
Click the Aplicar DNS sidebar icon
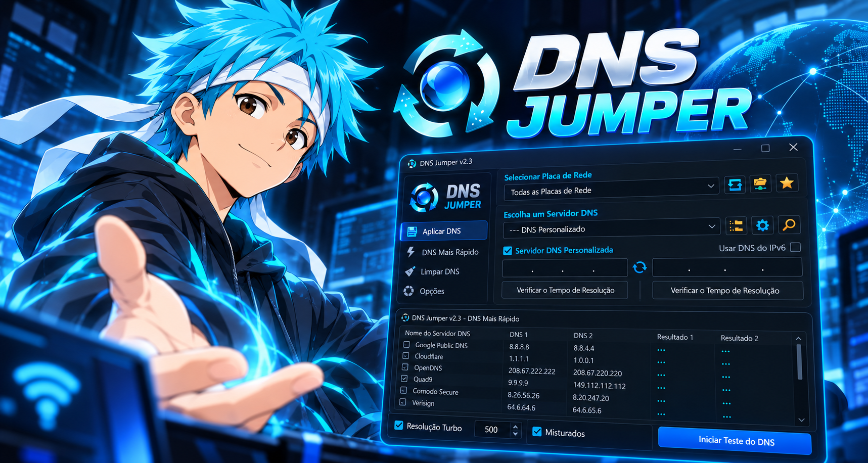click(412, 231)
